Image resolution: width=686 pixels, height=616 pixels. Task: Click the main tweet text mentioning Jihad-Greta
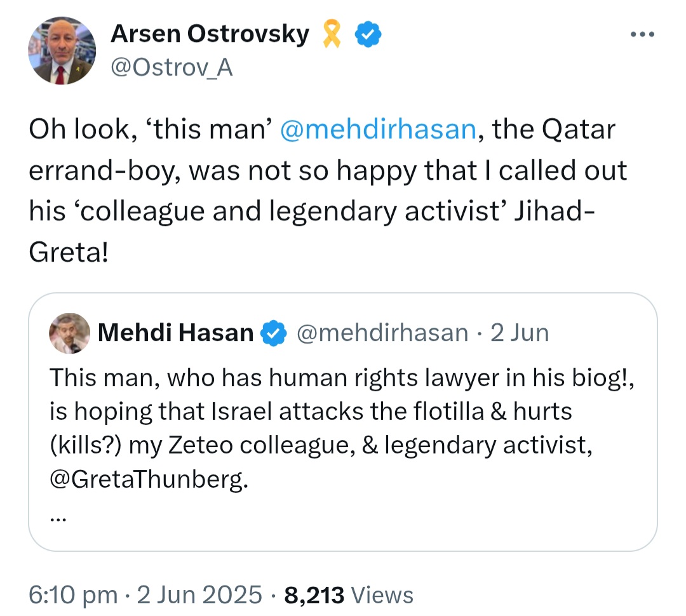coord(328,191)
